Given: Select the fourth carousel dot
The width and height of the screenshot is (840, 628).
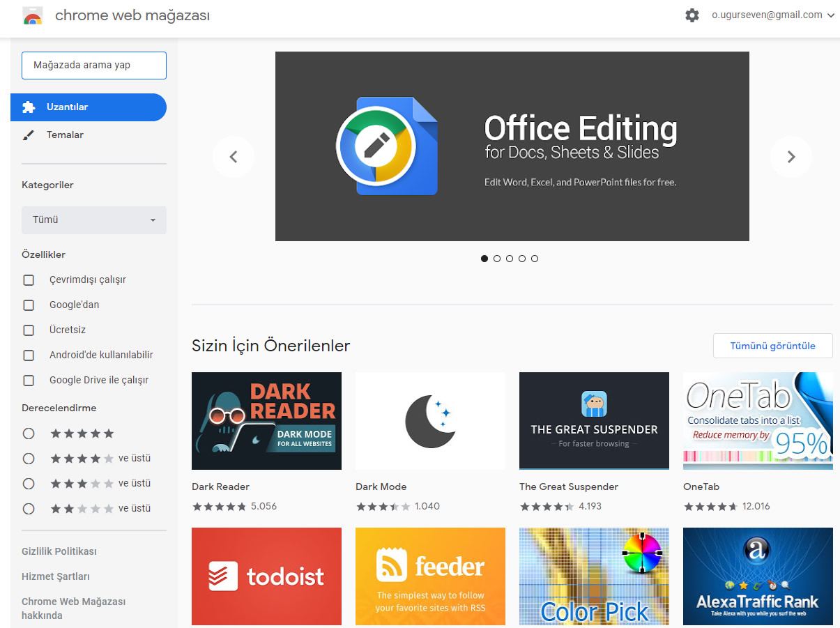Looking at the screenshot, I should click(522, 259).
